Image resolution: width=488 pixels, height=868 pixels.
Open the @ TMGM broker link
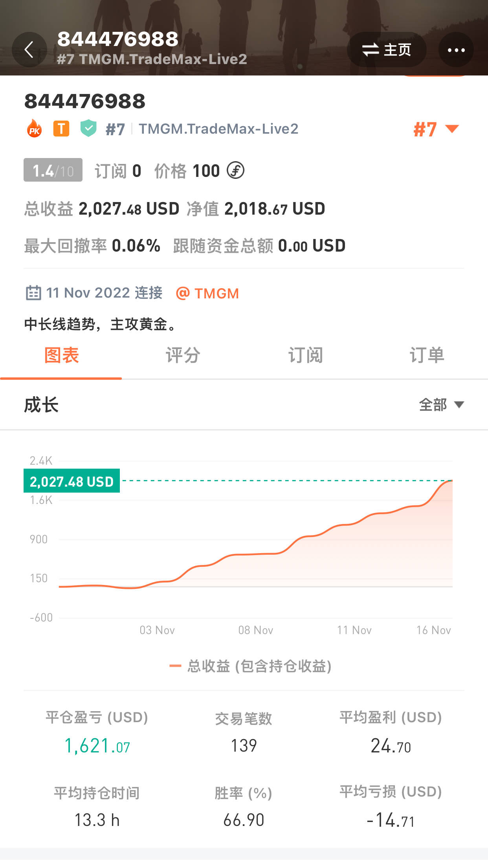pos(207,293)
